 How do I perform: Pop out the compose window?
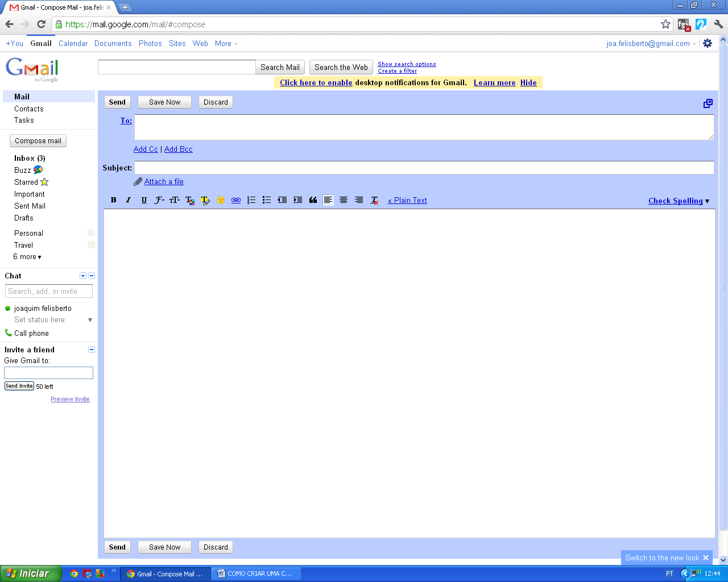[x=708, y=103]
